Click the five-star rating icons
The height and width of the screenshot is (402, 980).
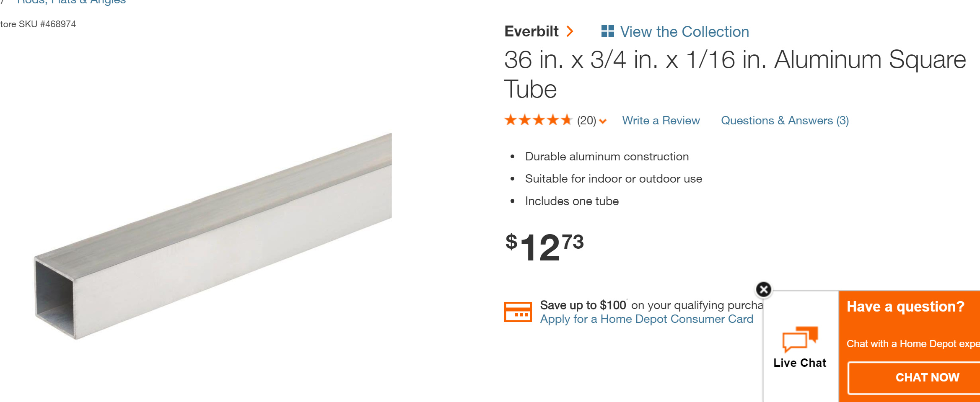pyautogui.click(x=538, y=121)
